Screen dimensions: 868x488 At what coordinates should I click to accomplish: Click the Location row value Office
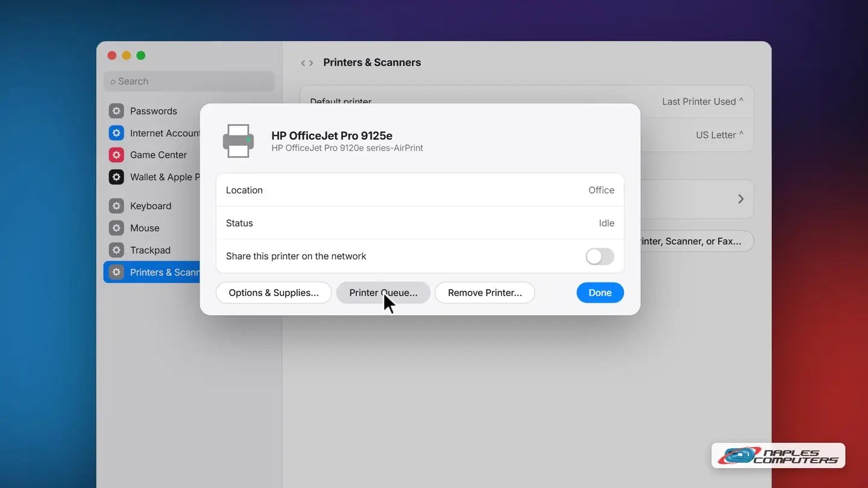pyautogui.click(x=601, y=190)
